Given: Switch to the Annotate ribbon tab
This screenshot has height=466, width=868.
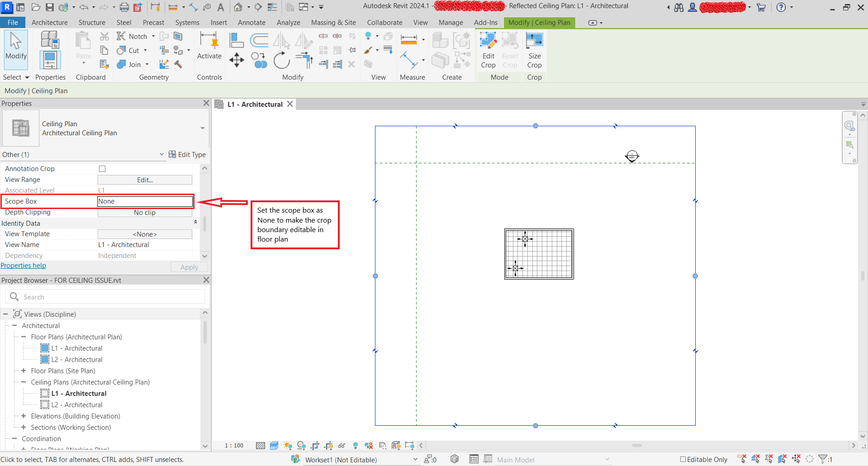Looking at the screenshot, I should (251, 22).
